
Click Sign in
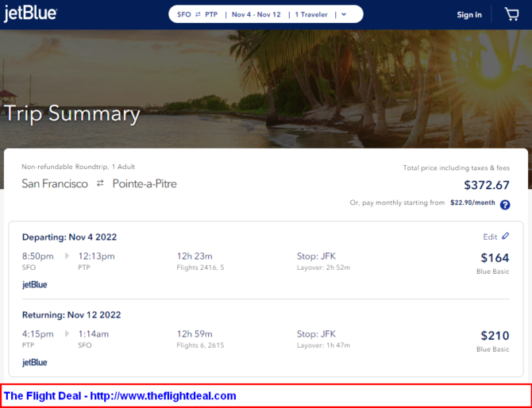pyautogui.click(x=469, y=14)
